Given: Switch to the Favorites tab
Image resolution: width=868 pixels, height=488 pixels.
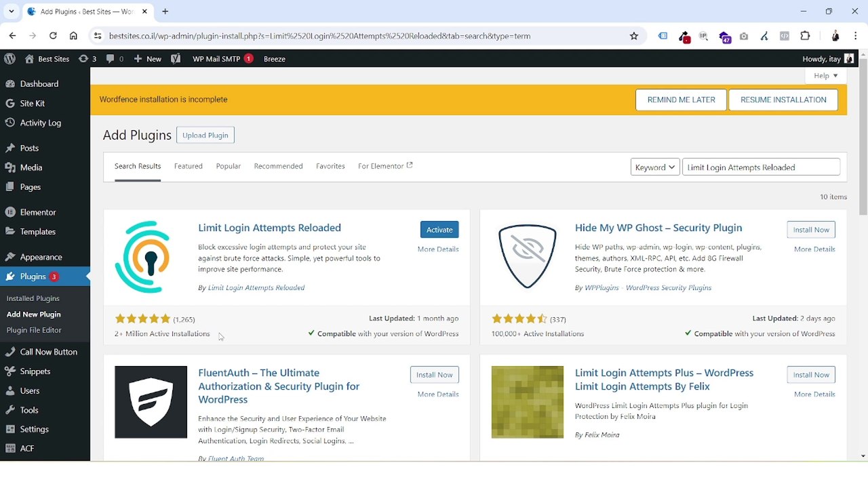Looking at the screenshot, I should (x=330, y=166).
